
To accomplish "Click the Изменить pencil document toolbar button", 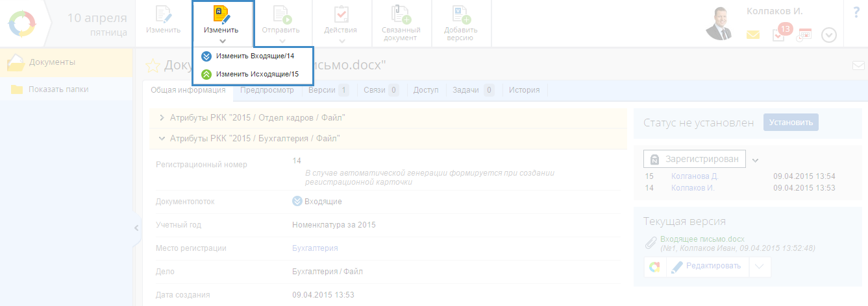I will tap(163, 23).
